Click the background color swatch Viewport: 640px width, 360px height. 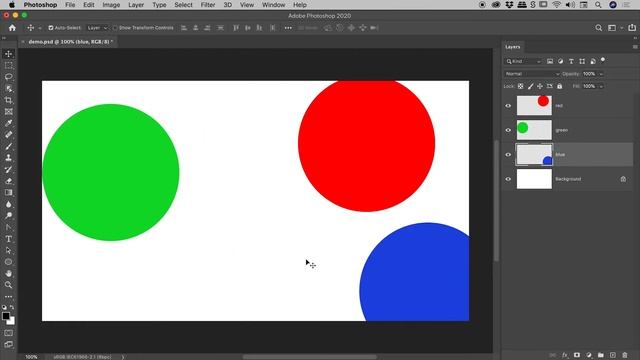click(x=12, y=322)
